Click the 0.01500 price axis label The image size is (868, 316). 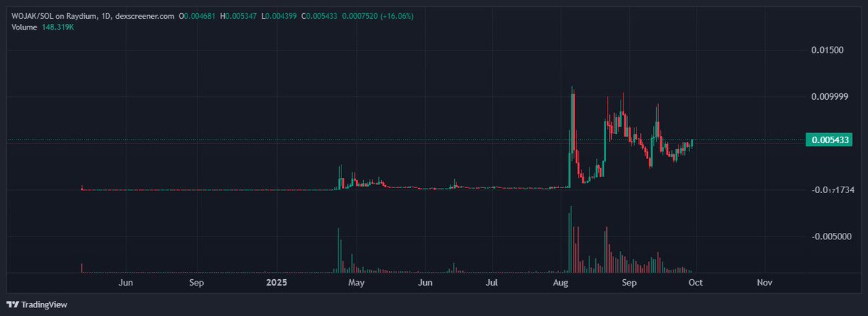(828, 50)
